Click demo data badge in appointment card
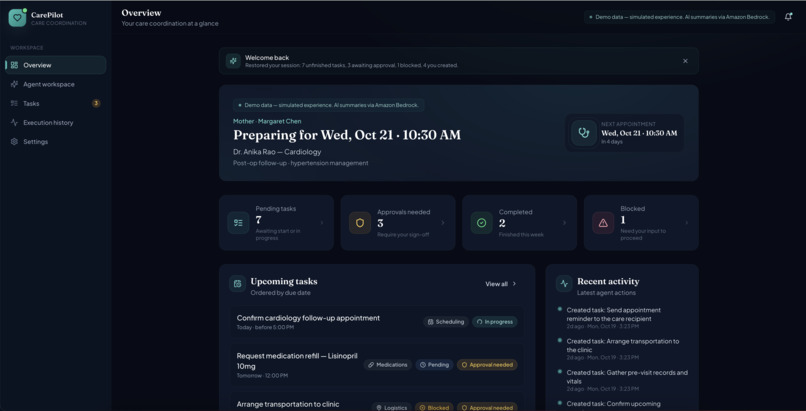This screenshot has width=806, height=411. tap(329, 105)
